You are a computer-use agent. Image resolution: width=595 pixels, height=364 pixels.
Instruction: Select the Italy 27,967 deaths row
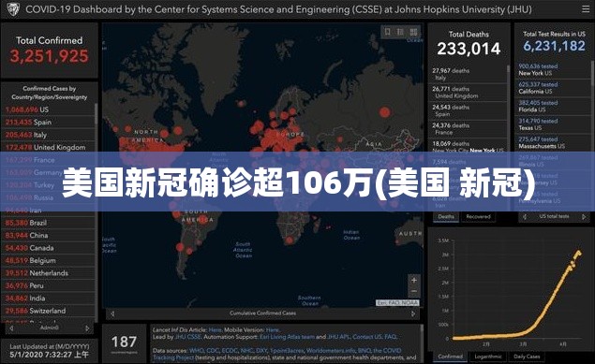(x=468, y=74)
